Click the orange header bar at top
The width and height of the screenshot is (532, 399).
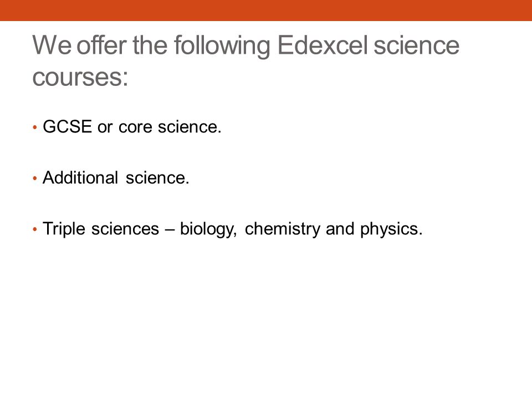266,10
